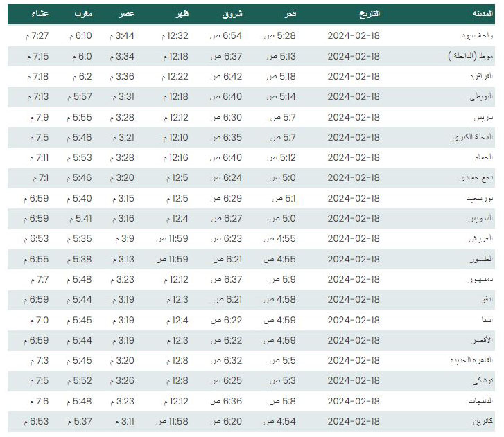Image resolution: width=504 pixels, height=437 pixels.
Task: Select the الأقصر city name
Action: [x=482, y=340]
